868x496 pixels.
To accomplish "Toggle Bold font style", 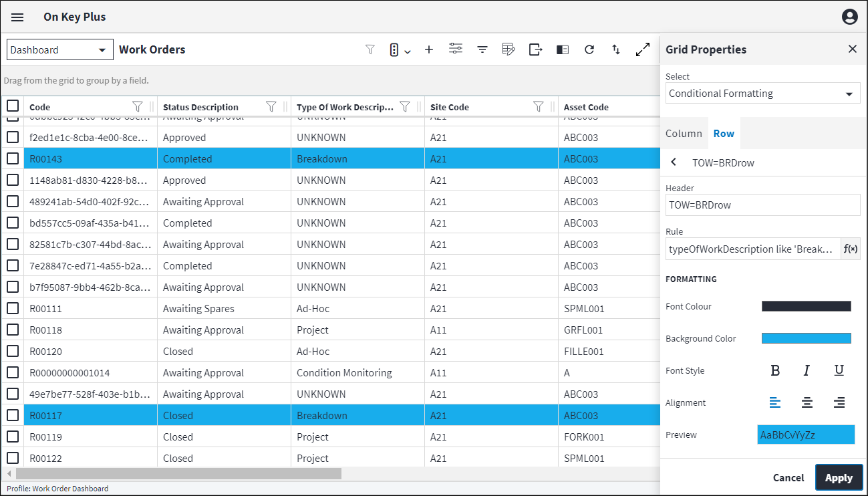I will click(775, 370).
